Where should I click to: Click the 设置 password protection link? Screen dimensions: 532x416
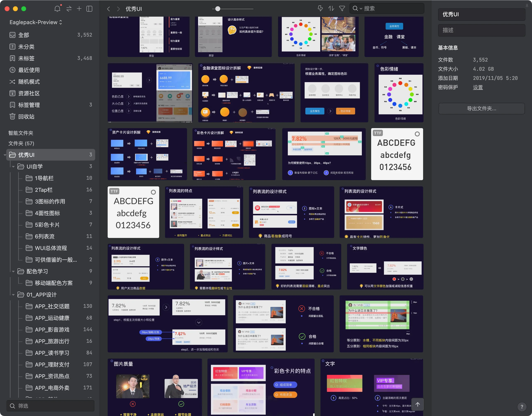pyautogui.click(x=478, y=87)
